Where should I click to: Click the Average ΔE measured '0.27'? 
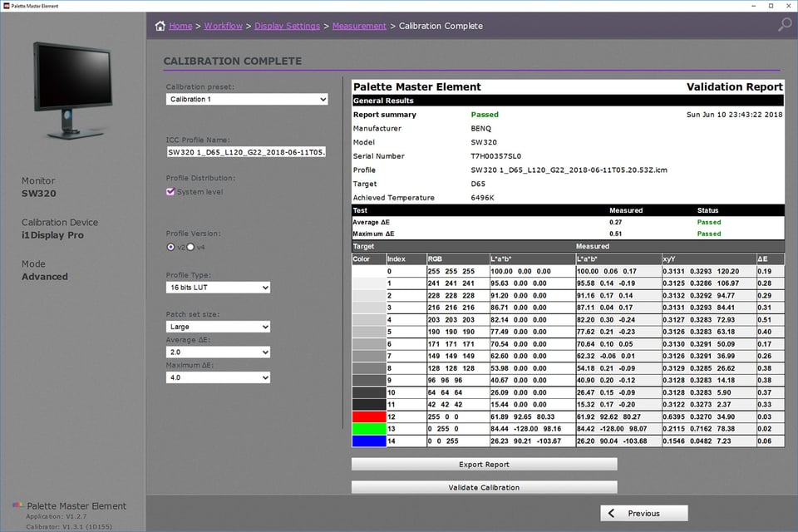(615, 222)
